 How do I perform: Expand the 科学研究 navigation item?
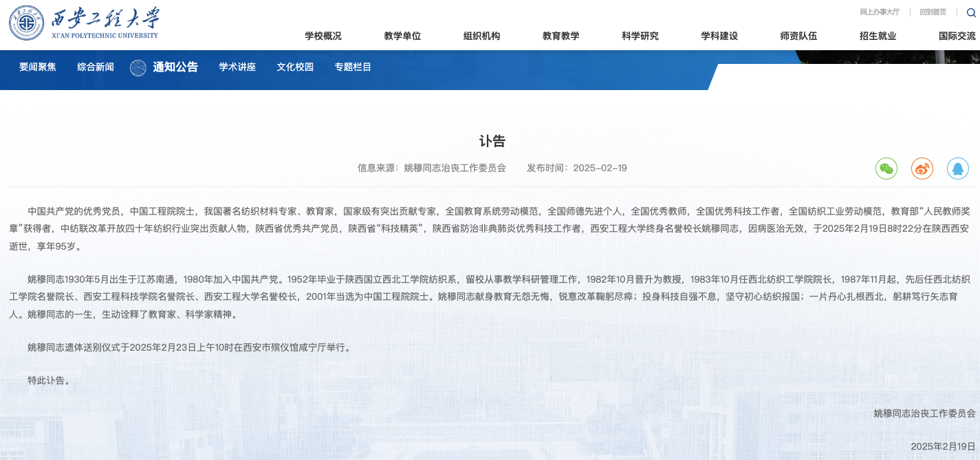[640, 36]
